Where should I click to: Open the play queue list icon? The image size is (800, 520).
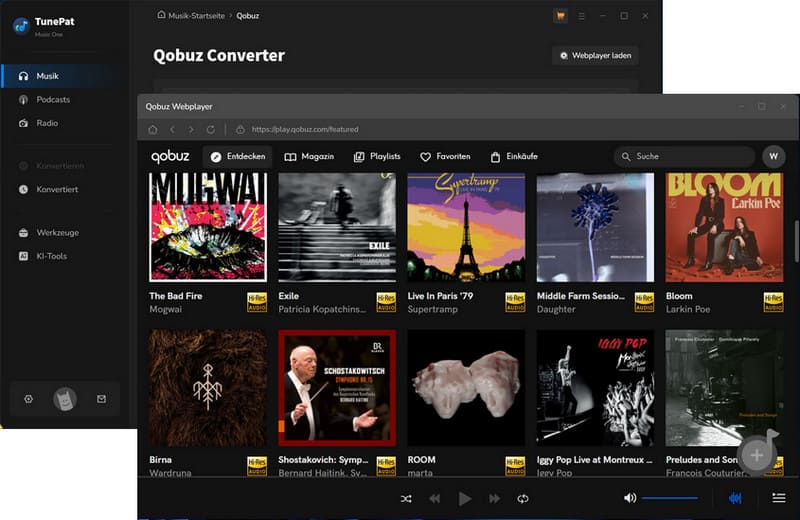tap(779, 498)
